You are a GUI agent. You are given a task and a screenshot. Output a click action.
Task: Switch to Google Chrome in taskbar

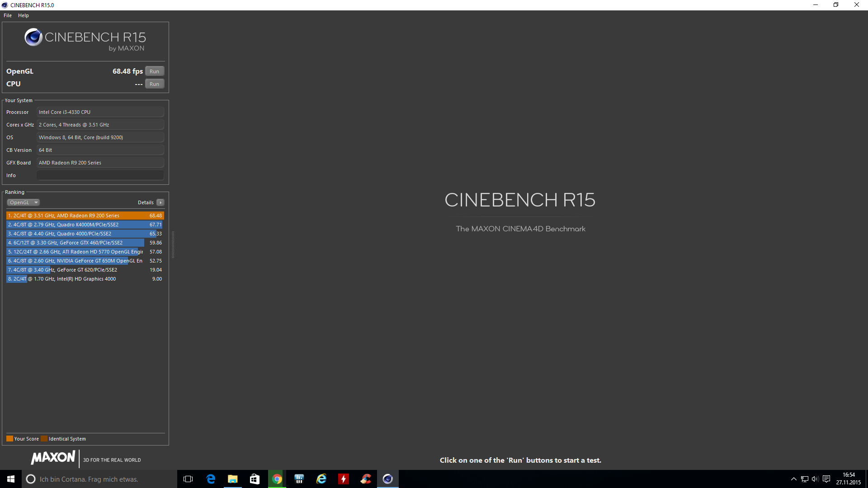tap(277, 479)
